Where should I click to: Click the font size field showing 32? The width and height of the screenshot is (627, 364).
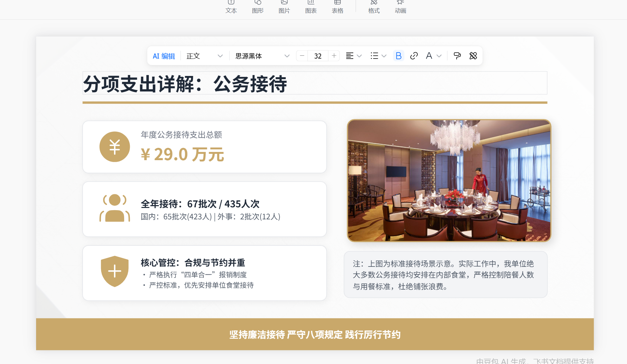coord(318,56)
